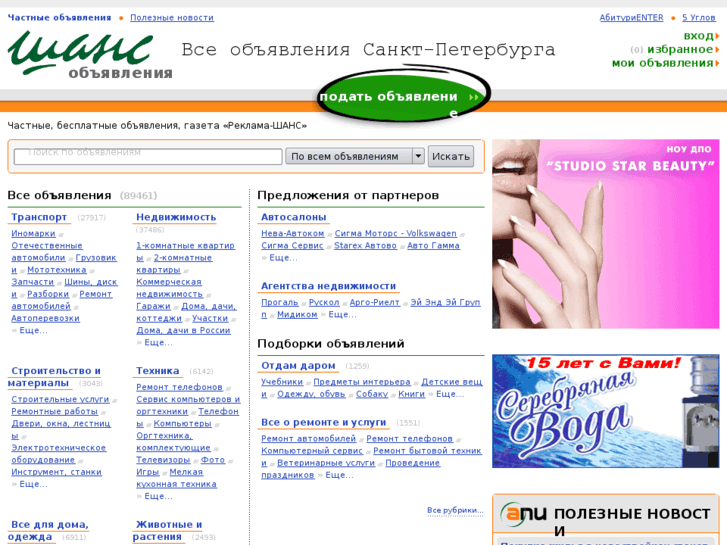Open 5 Углов top link
The image size is (727, 545).
[x=698, y=18]
